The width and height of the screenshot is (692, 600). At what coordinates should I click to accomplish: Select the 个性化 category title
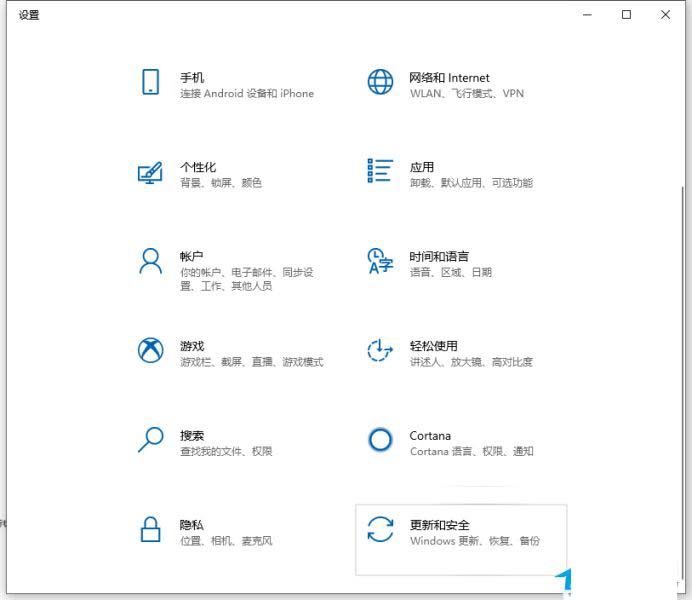(198, 167)
